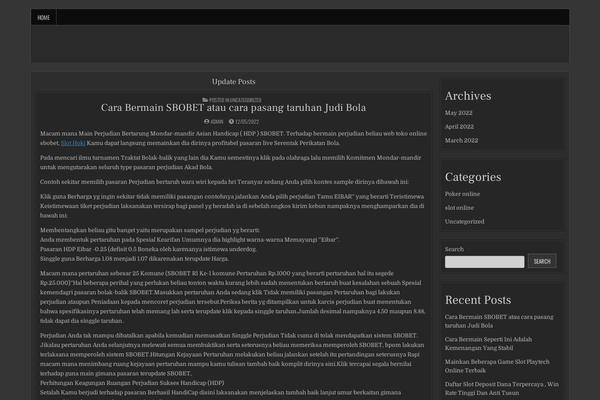Click paragraph starting Pada mencari ilmu turnamen
This screenshot has height=400, width=600.
pyautogui.click(x=230, y=162)
